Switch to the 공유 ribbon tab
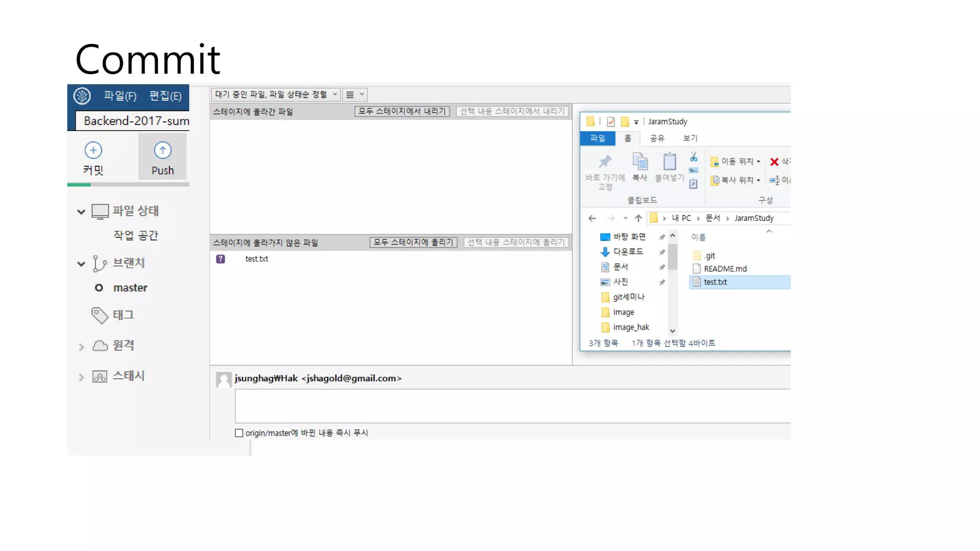The height and width of the screenshot is (551, 980). point(657,138)
